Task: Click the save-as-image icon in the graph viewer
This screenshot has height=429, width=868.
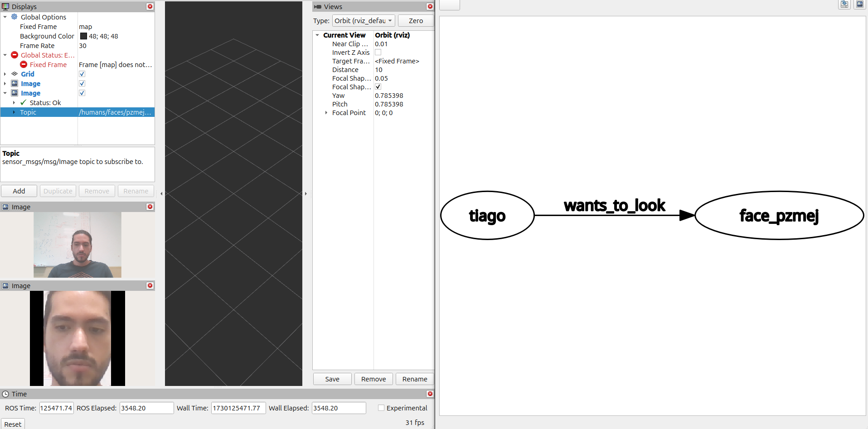Action: pos(859,5)
